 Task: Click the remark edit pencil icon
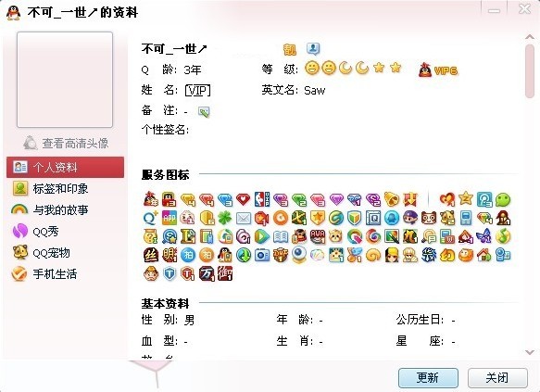pyautogui.click(x=204, y=111)
